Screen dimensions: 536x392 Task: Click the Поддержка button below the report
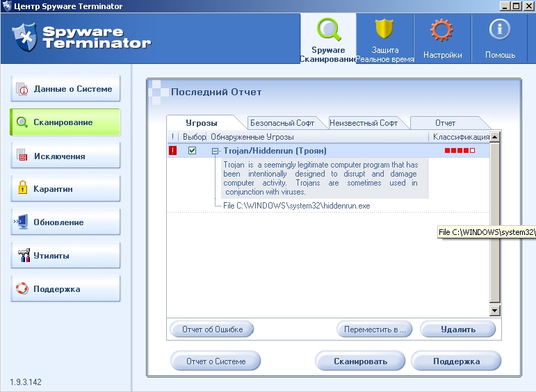click(x=456, y=361)
